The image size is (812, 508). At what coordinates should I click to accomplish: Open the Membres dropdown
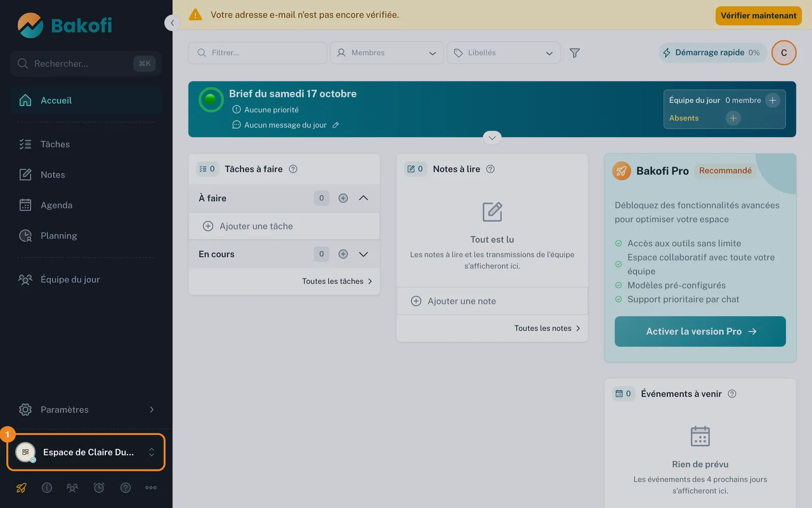coord(387,53)
